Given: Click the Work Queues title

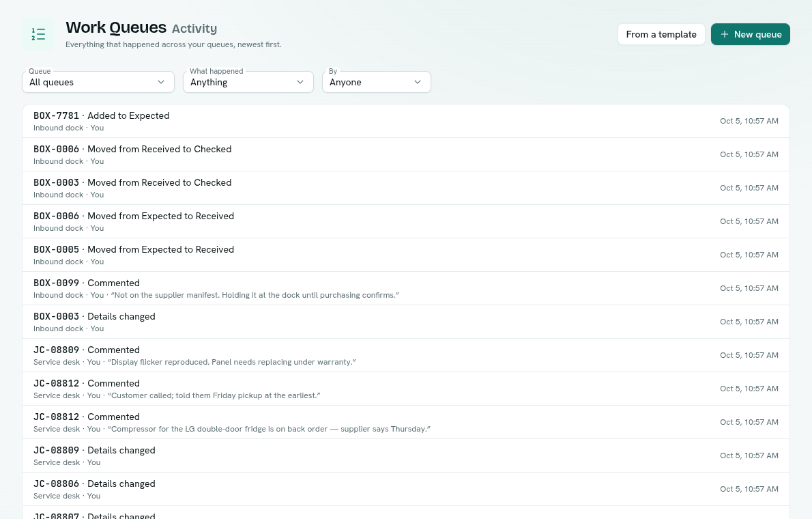Looking at the screenshot, I should pyautogui.click(x=116, y=27).
